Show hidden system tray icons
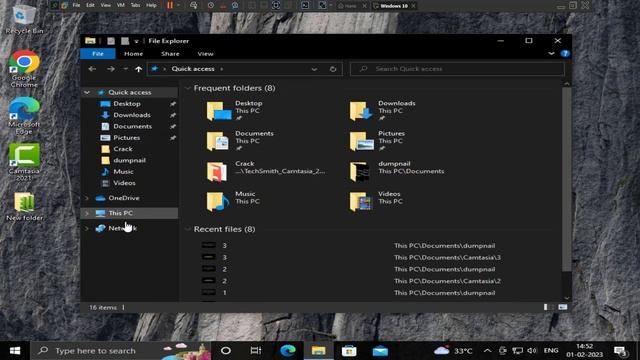 (x=487, y=351)
